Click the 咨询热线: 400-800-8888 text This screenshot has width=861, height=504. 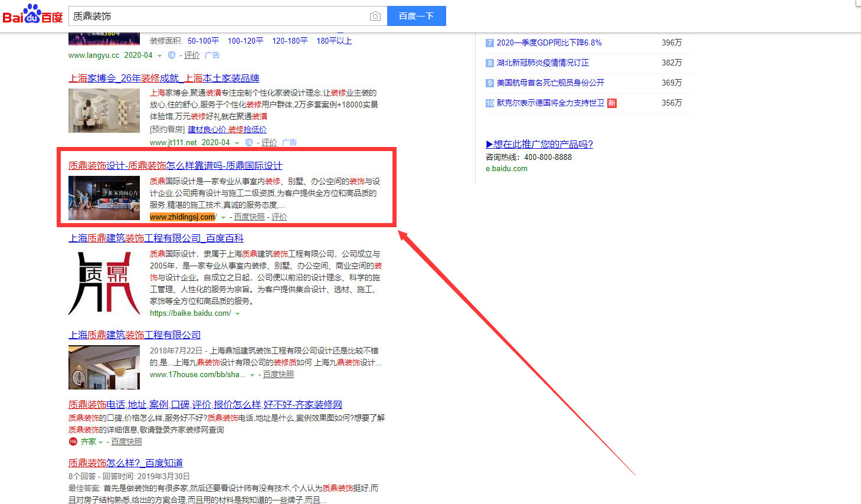529,158
